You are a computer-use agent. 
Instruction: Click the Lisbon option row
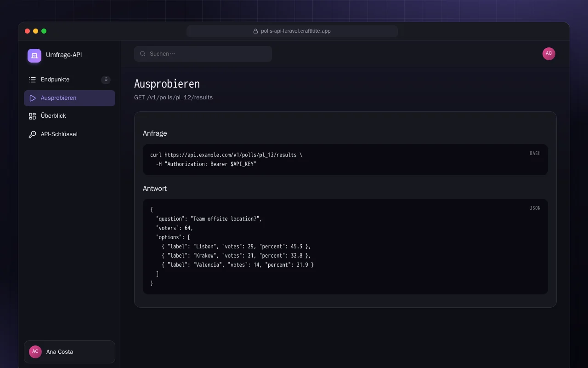click(x=236, y=247)
